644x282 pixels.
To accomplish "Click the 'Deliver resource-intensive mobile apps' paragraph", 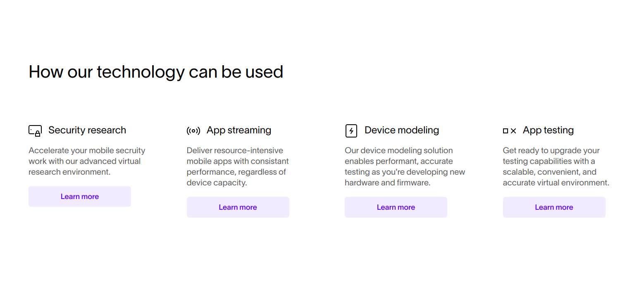I will tap(237, 166).
